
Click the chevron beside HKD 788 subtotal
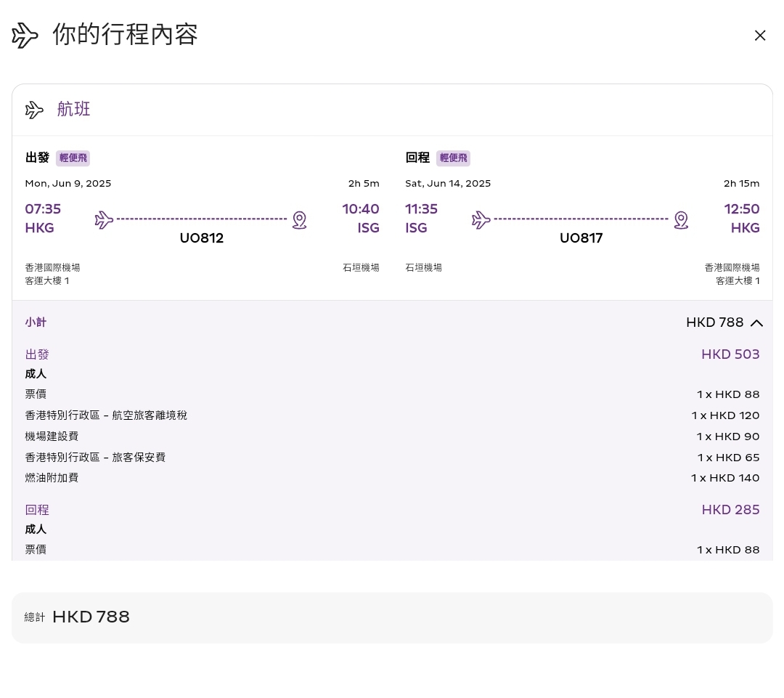[756, 322]
